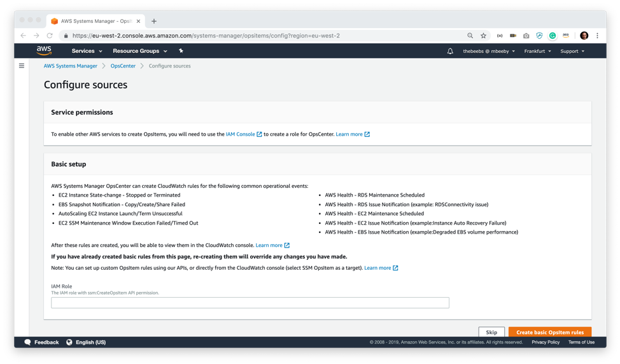Image resolution: width=620 pixels, height=364 pixels.
Task: Click the AWS logo in the navbar
Action: click(44, 50)
